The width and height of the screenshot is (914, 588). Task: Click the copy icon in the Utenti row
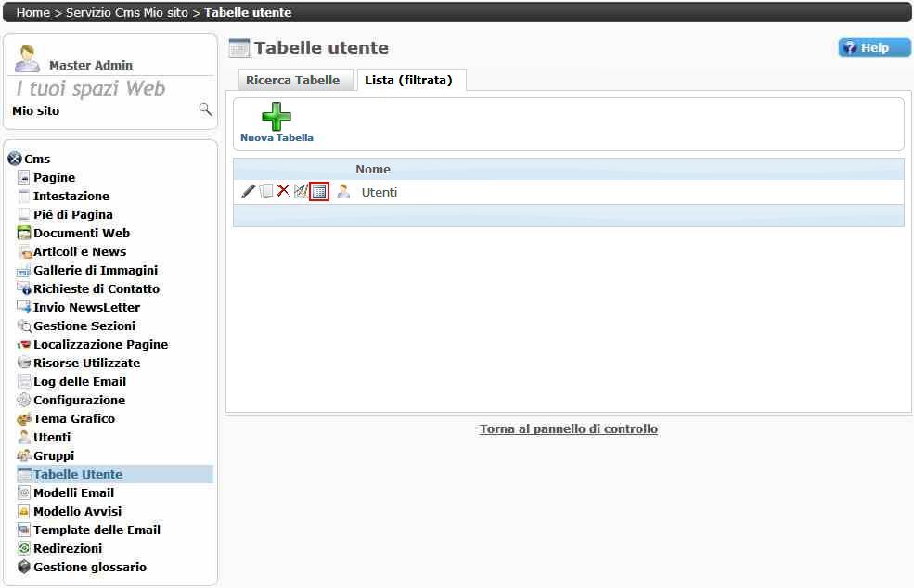(266, 191)
